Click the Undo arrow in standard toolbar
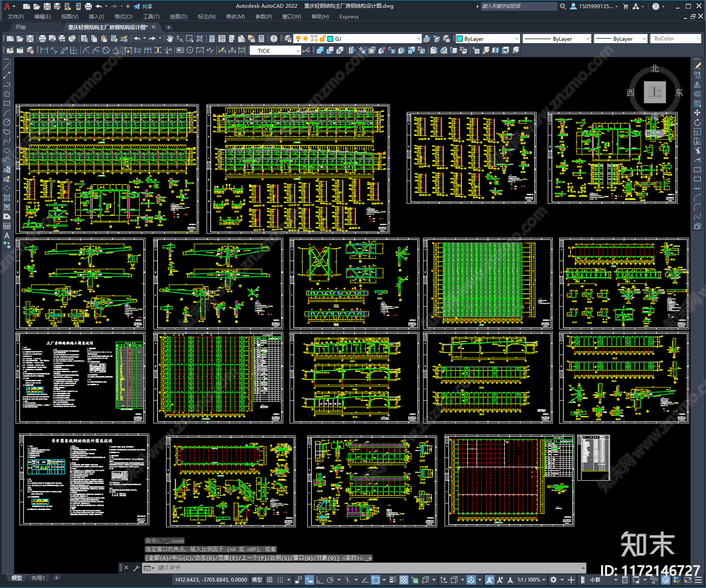The height and width of the screenshot is (588, 706). (137, 39)
